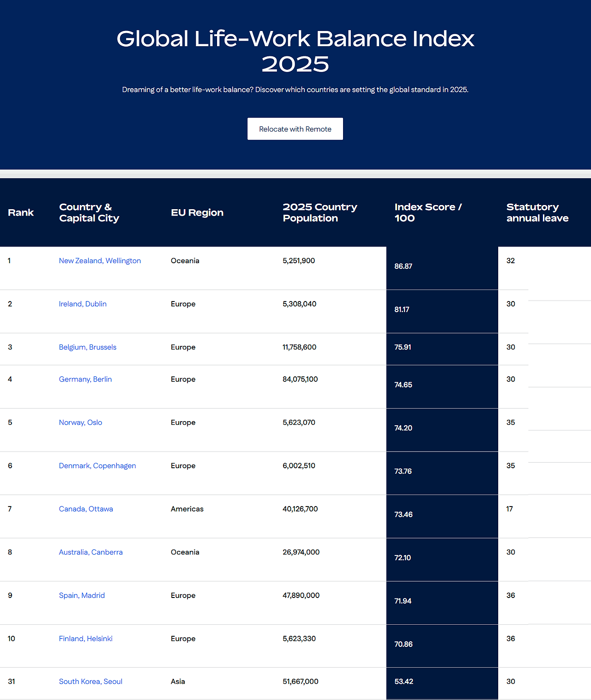
Task: Open the Belgium, Brussels link
Action: pyautogui.click(x=88, y=347)
